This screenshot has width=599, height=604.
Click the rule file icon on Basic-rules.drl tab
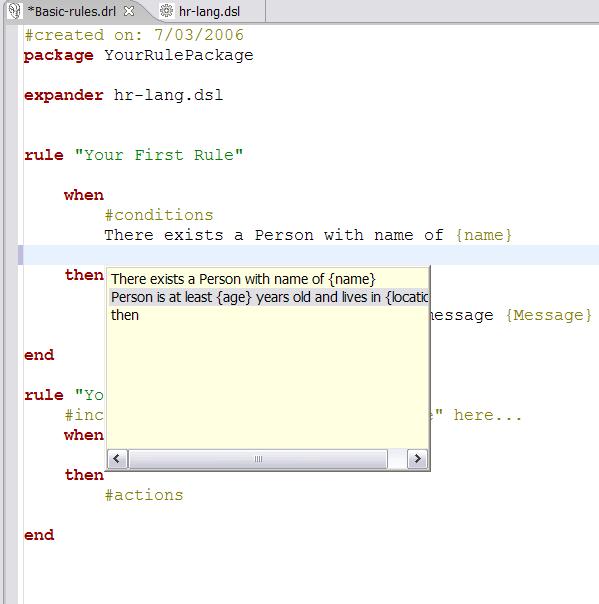coord(15,11)
